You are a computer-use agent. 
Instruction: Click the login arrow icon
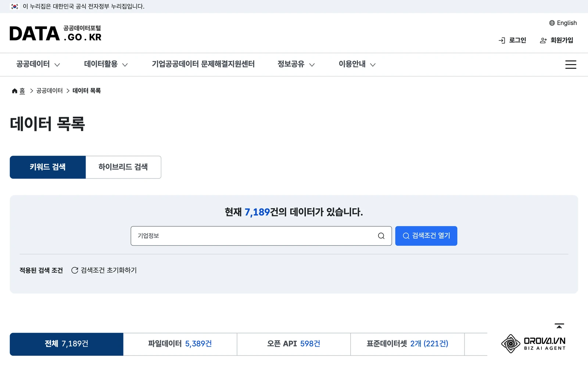pyautogui.click(x=502, y=40)
